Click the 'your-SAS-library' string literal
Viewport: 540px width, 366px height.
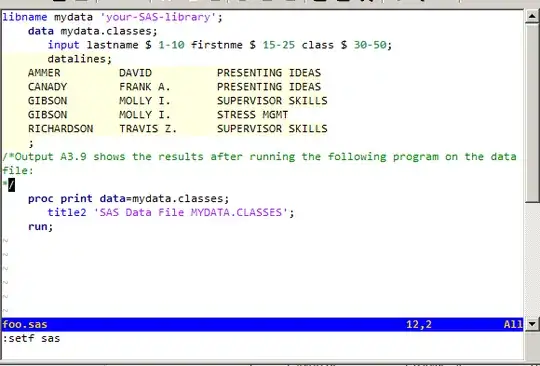tap(158, 17)
